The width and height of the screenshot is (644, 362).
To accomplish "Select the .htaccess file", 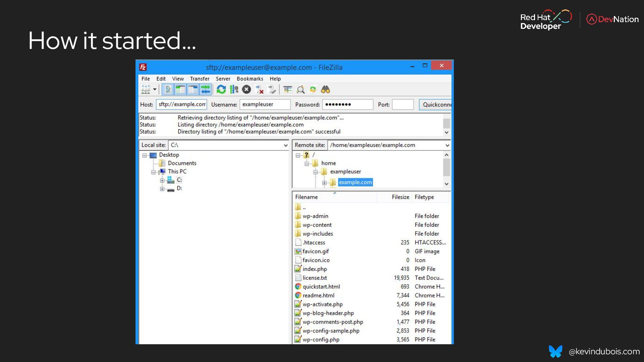I will tap(371, 242).
